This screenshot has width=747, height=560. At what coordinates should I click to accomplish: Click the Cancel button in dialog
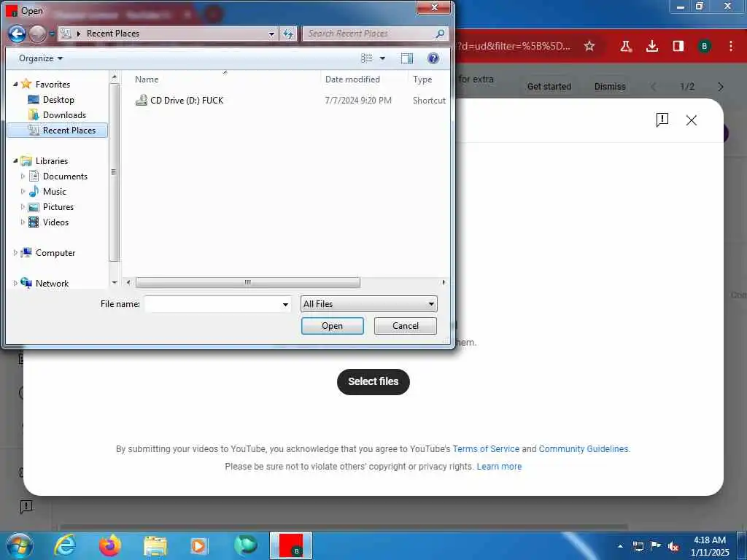coord(406,326)
